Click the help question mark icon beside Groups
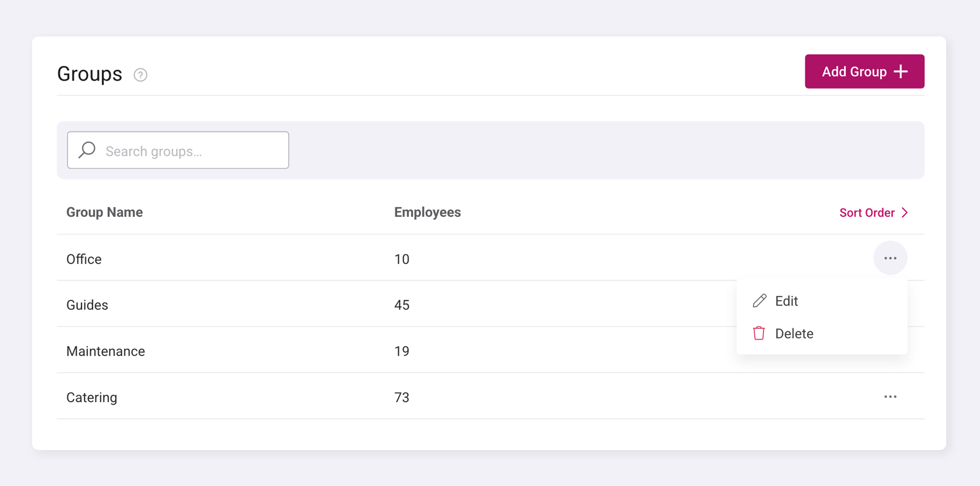Screen dimensions: 980x486 (x=140, y=75)
